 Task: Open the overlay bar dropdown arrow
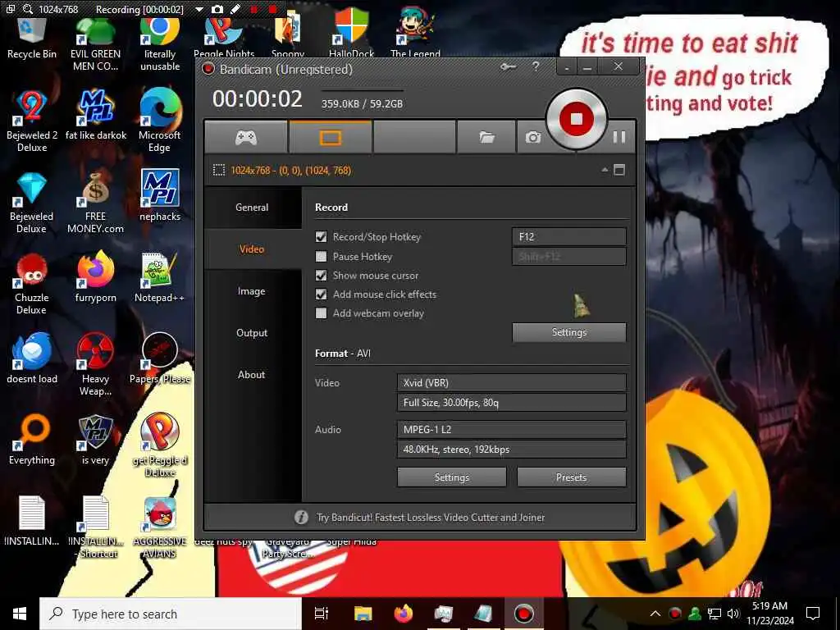(x=199, y=9)
